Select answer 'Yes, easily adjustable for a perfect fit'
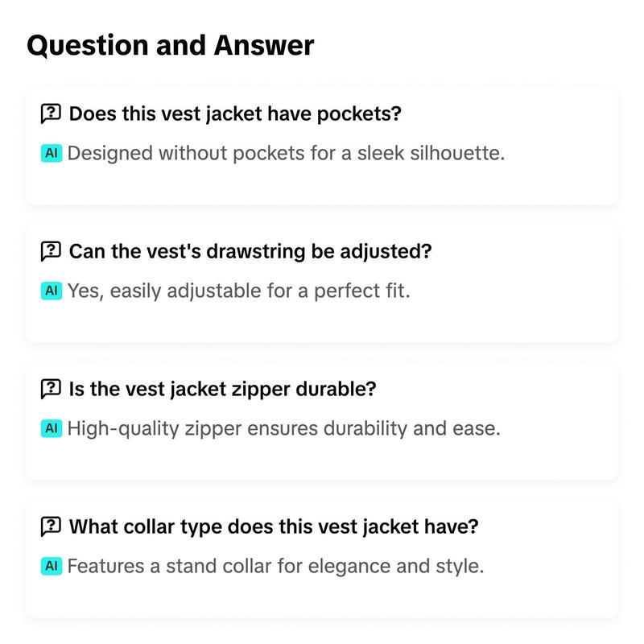Viewport: 644px width, 644px height. coord(238,291)
